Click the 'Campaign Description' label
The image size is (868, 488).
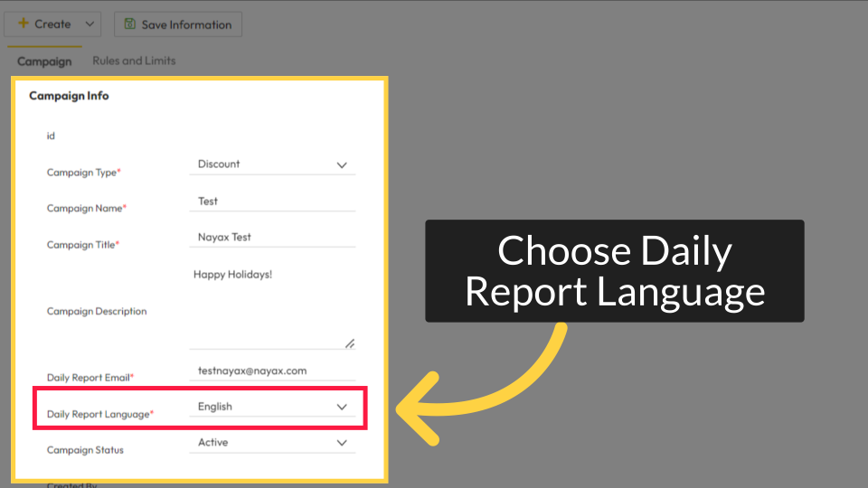(97, 312)
